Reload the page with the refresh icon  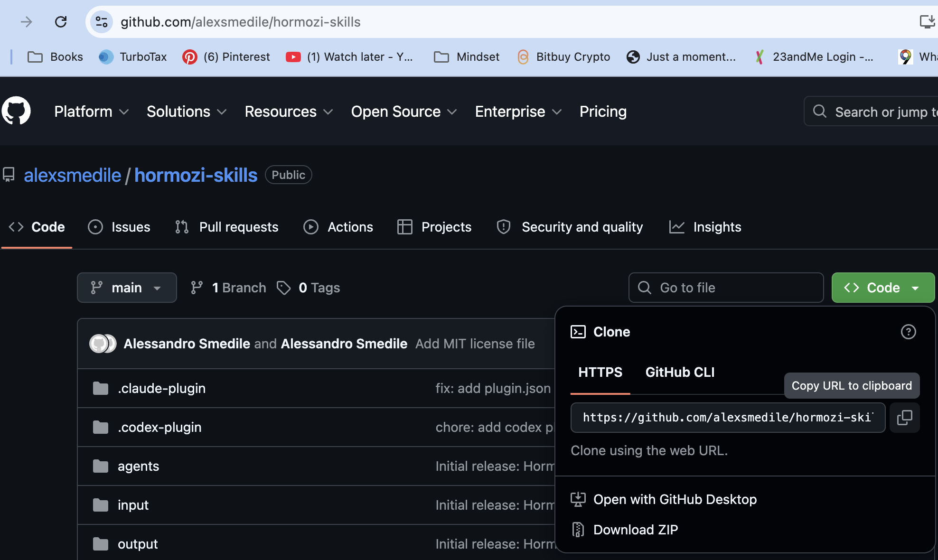point(61,22)
